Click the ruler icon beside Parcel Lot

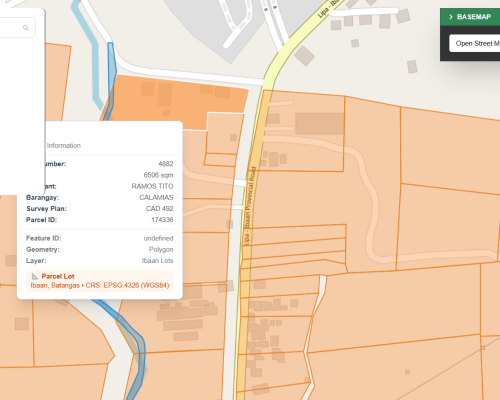tap(35, 276)
